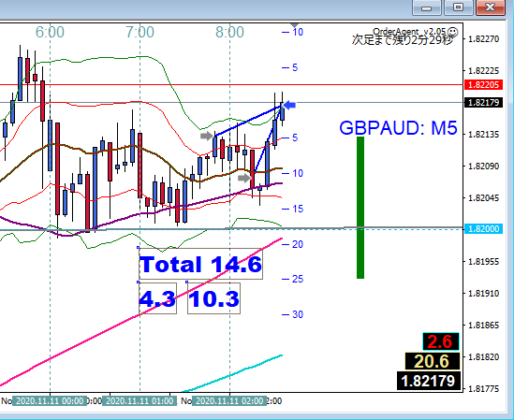
Task: Click the 1.81775 price axis label
Action: pos(483,389)
